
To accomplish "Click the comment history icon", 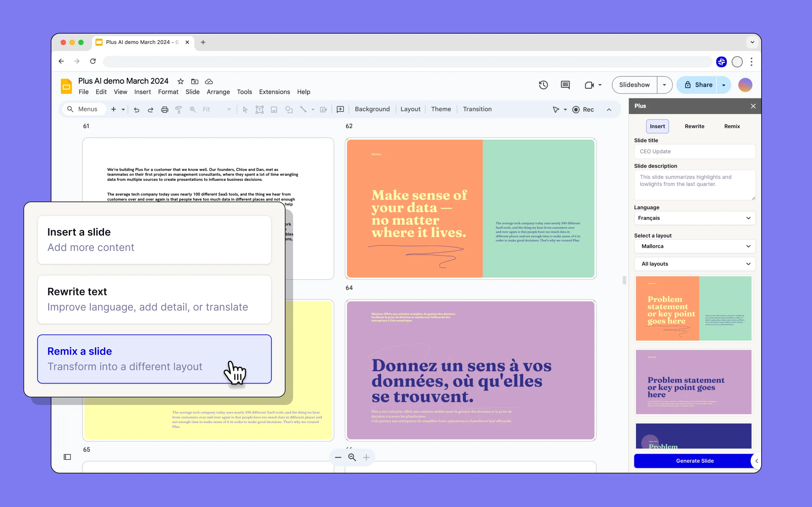I will click(565, 85).
